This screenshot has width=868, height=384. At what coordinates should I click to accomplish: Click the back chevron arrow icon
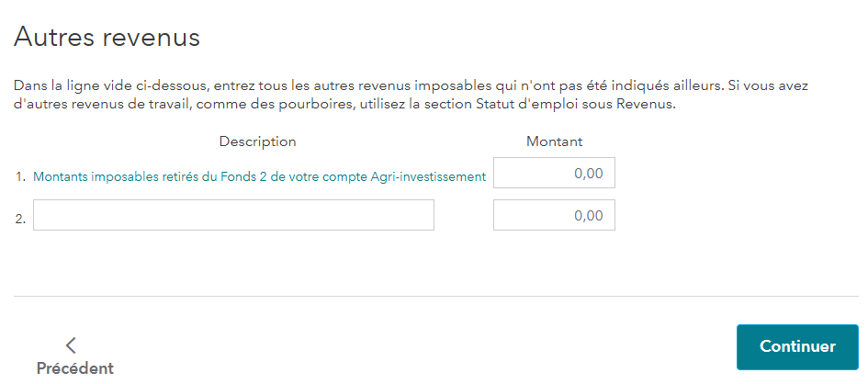pyautogui.click(x=71, y=345)
